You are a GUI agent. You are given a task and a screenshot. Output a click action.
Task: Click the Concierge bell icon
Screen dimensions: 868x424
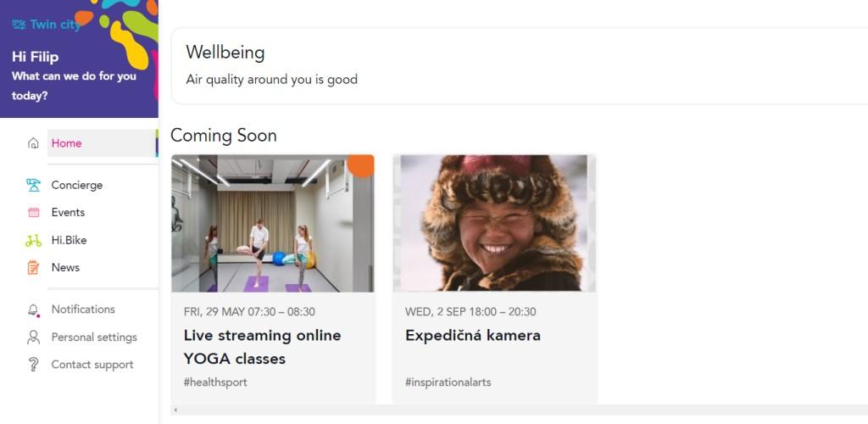33,185
